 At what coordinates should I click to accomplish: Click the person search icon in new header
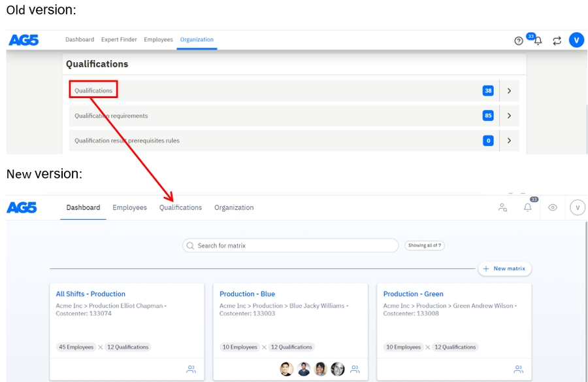(x=502, y=207)
